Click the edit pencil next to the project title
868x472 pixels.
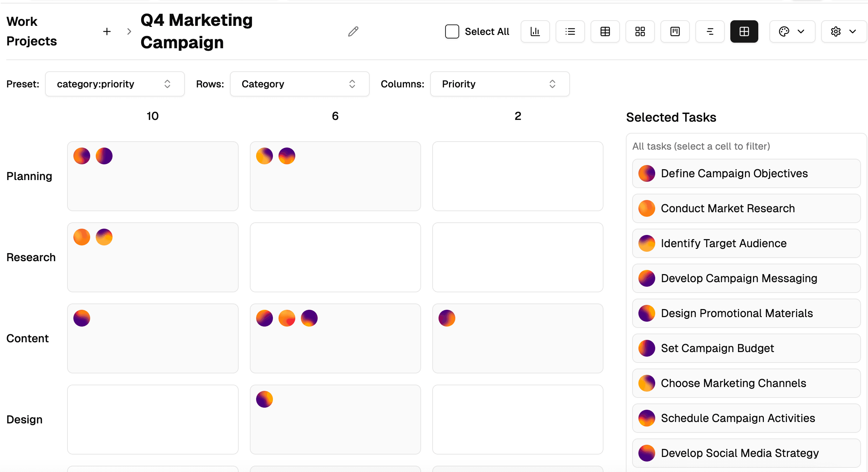pyautogui.click(x=353, y=31)
